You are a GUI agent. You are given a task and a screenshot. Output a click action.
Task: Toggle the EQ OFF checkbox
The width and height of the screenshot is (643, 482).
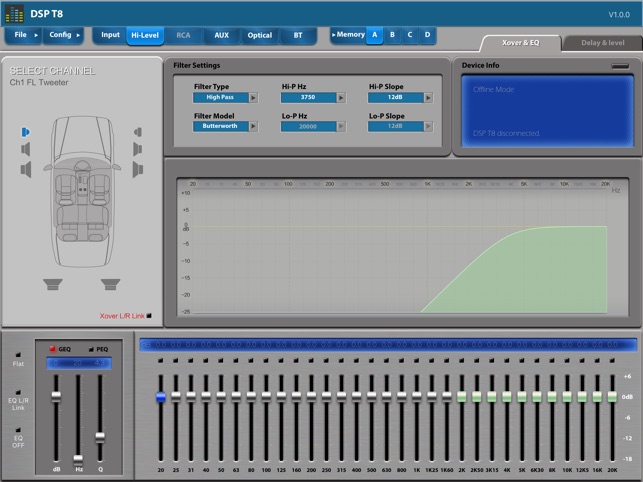pyautogui.click(x=18, y=430)
